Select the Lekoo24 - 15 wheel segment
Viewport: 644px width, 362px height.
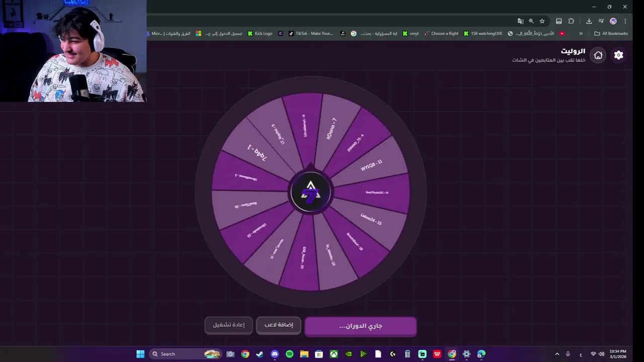coord(371,219)
